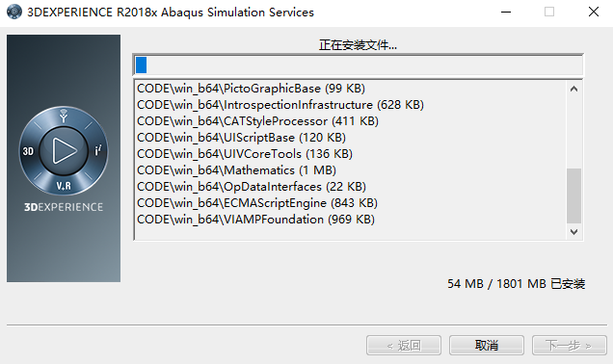Click the i quadrant on the compass
This screenshot has width=613, height=364.
click(x=98, y=150)
